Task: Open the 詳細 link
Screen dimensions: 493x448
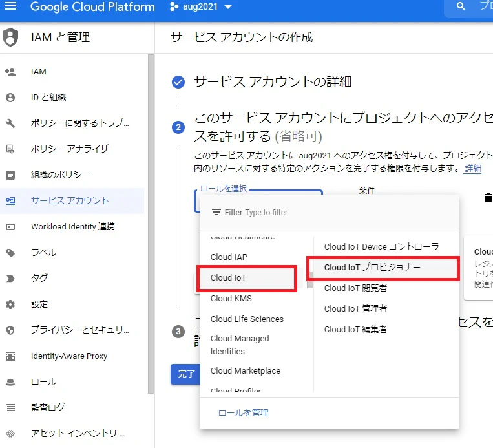Action: 473,169
